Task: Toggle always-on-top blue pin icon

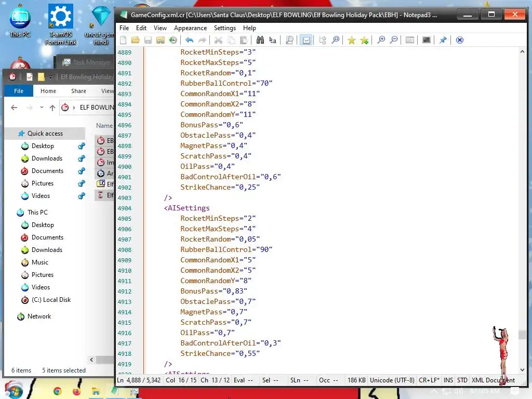Action: click(443, 40)
